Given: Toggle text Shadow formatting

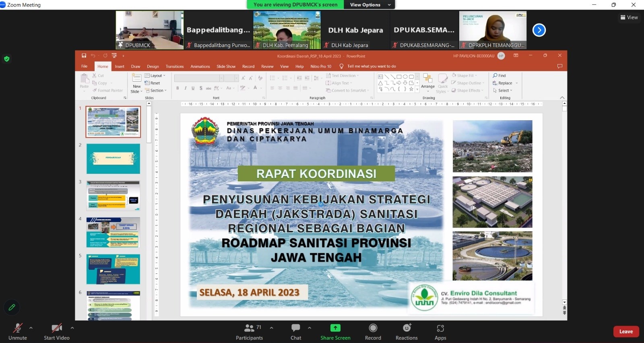Looking at the screenshot, I should pos(201,88).
